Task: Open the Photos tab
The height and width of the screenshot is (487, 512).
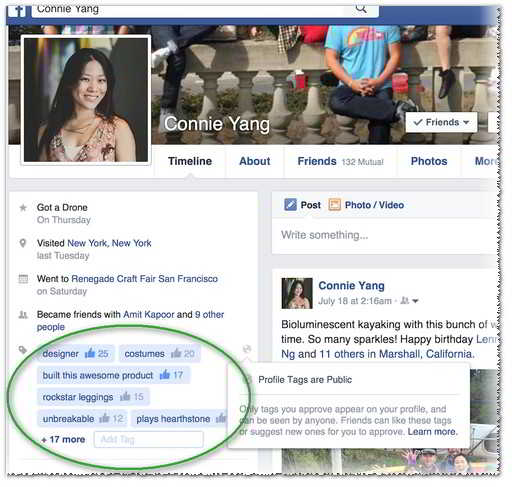Action: click(x=429, y=161)
